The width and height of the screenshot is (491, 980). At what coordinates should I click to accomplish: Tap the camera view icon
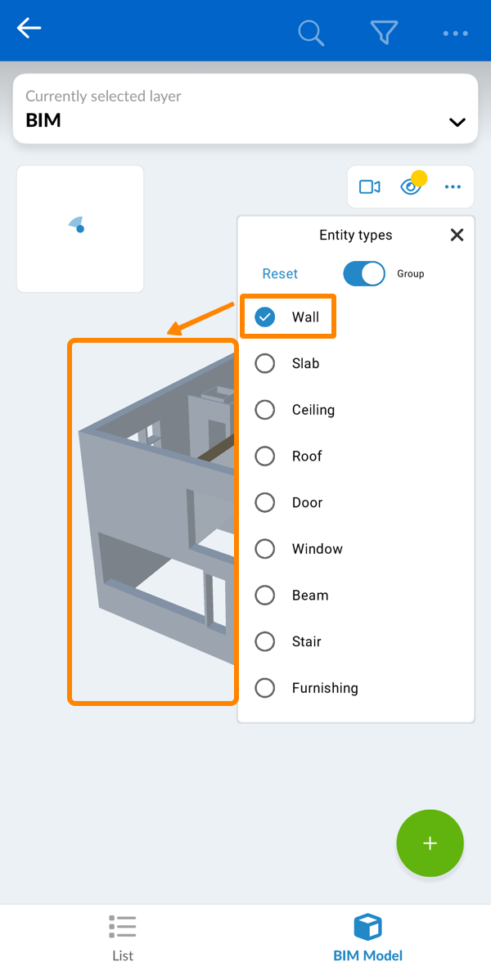pyautogui.click(x=370, y=187)
